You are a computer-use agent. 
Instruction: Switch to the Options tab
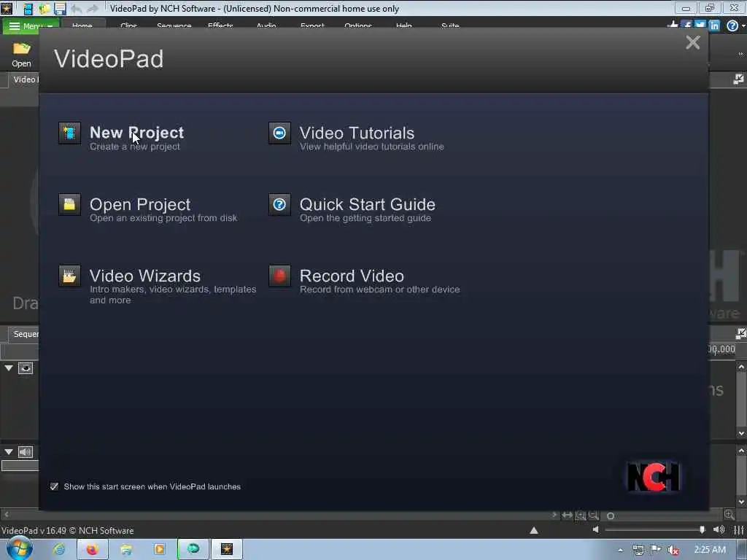pos(358,26)
